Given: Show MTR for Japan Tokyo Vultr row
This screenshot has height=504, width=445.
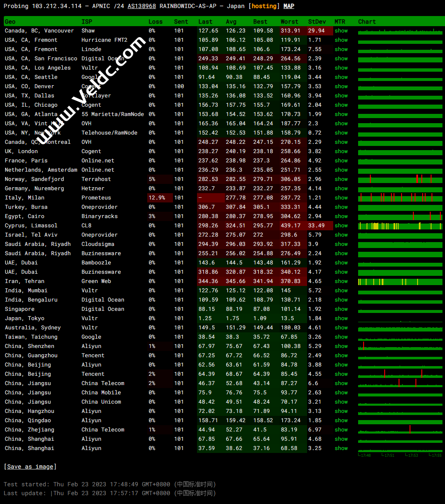Looking at the screenshot, I should coord(341,318).
